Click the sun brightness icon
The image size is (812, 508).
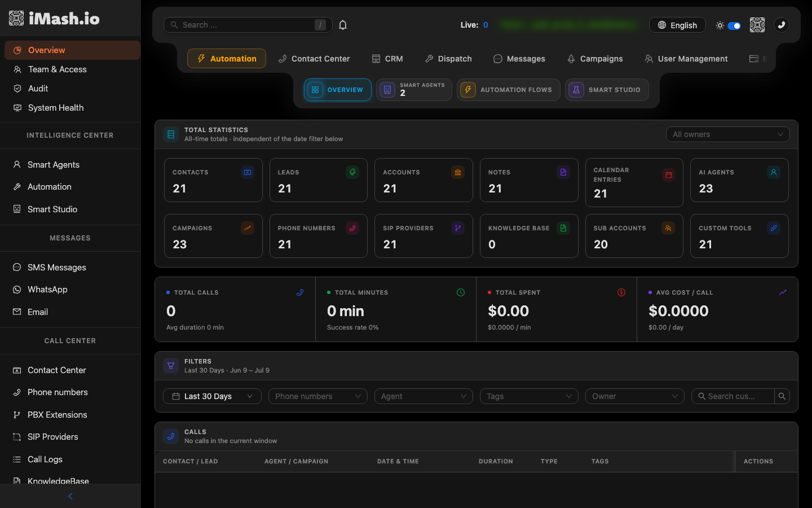point(720,25)
